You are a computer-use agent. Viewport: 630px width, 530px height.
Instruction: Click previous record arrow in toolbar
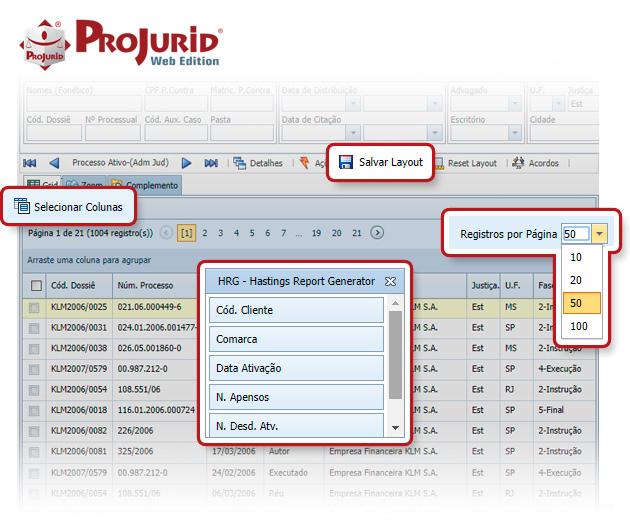coord(54,163)
